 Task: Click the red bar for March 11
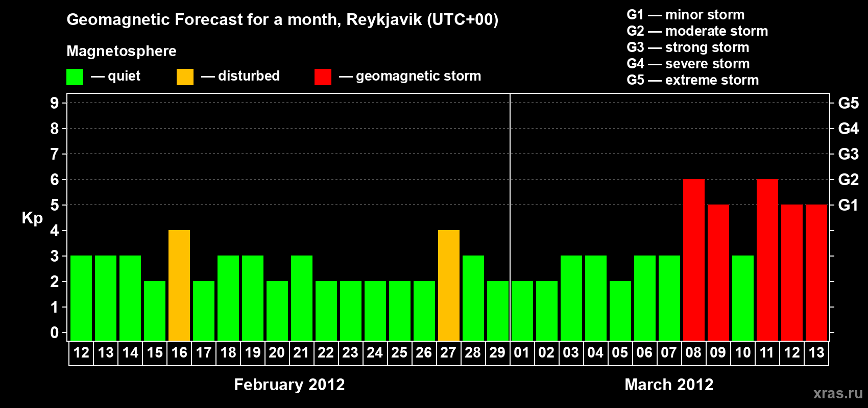[x=767, y=260]
